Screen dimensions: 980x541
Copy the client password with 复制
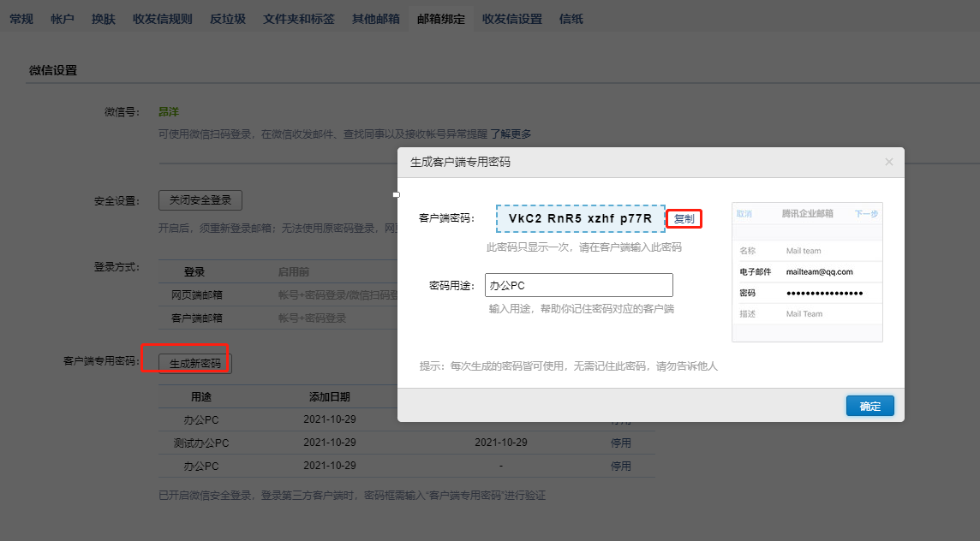[683, 218]
